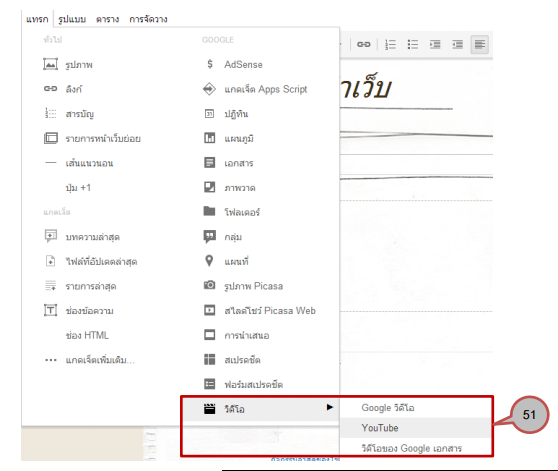
Task: Open the ตาราง table menu
Action: [107, 19]
